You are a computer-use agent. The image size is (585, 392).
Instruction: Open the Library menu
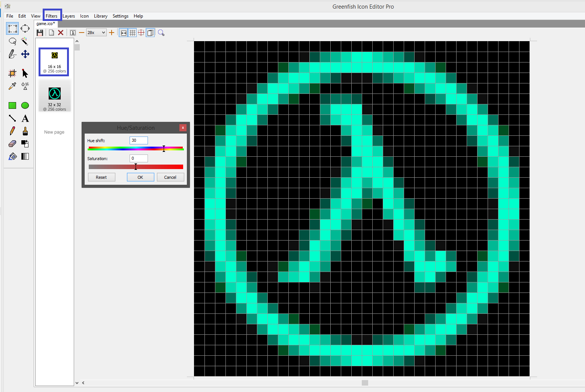(x=101, y=16)
